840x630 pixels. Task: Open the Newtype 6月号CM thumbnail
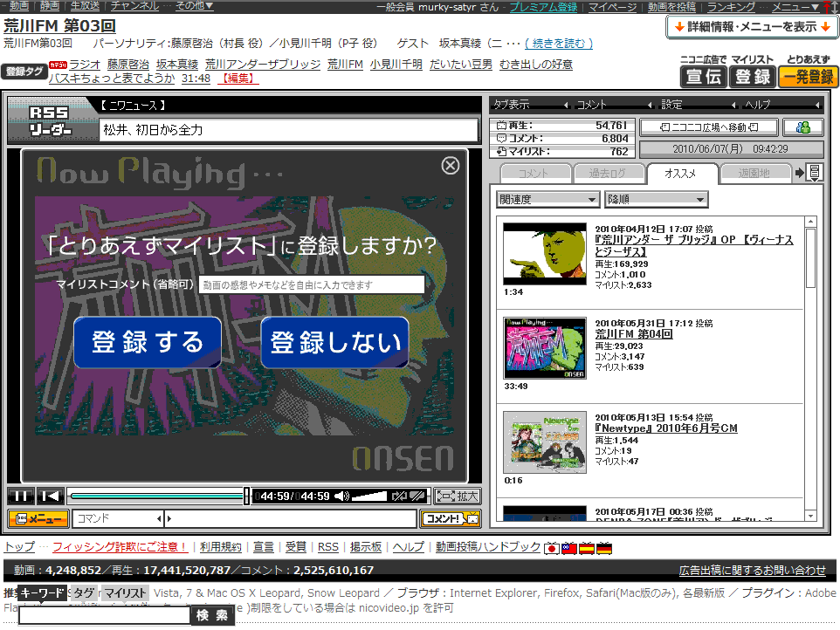coord(545,442)
